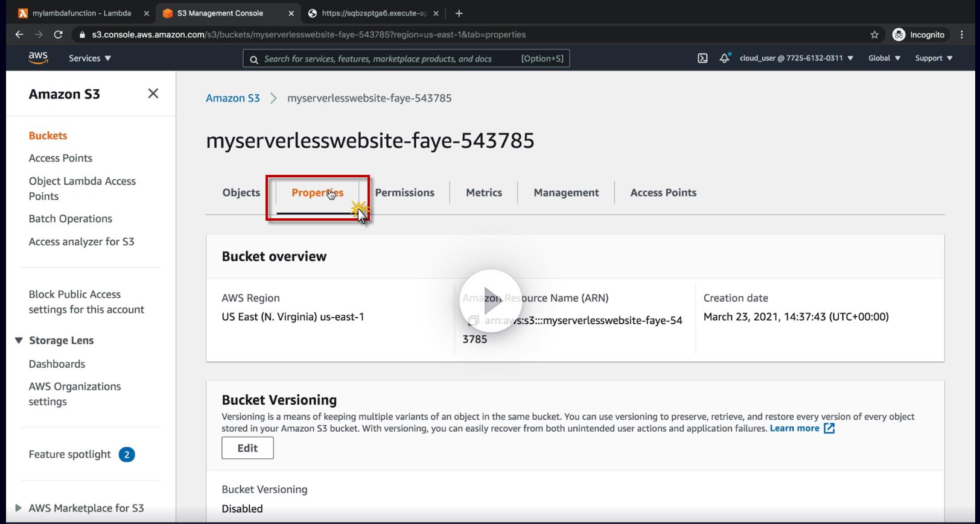Open Feature spotlight in the sidebar
Image resolution: width=980 pixels, height=524 pixels.
[70, 455]
